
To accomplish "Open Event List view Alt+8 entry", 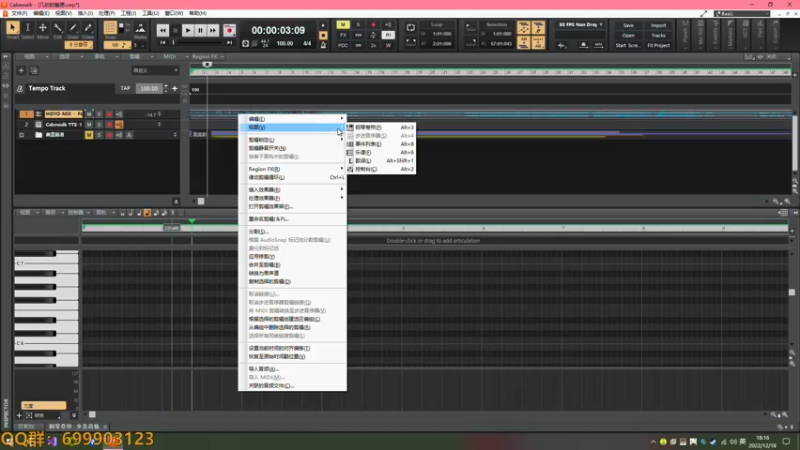I will tap(380, 144).
